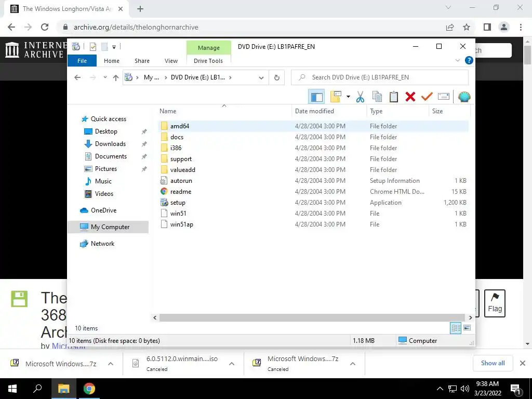This screenshot has height=399, width=532.
Task: Click the orange checkmark Properties icon
Action: pos(427,97)
